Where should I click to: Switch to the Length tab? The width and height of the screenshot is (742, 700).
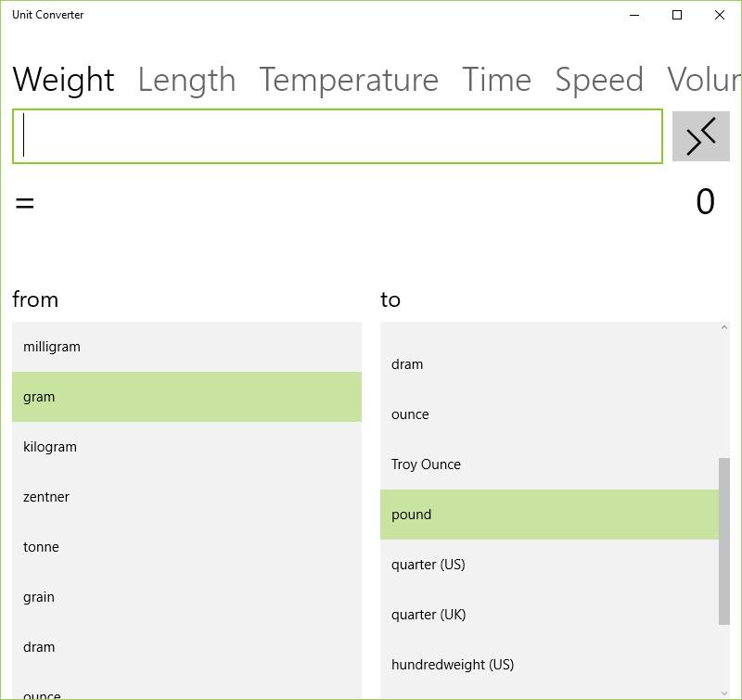pyautogui.click(x=186, y=81)
